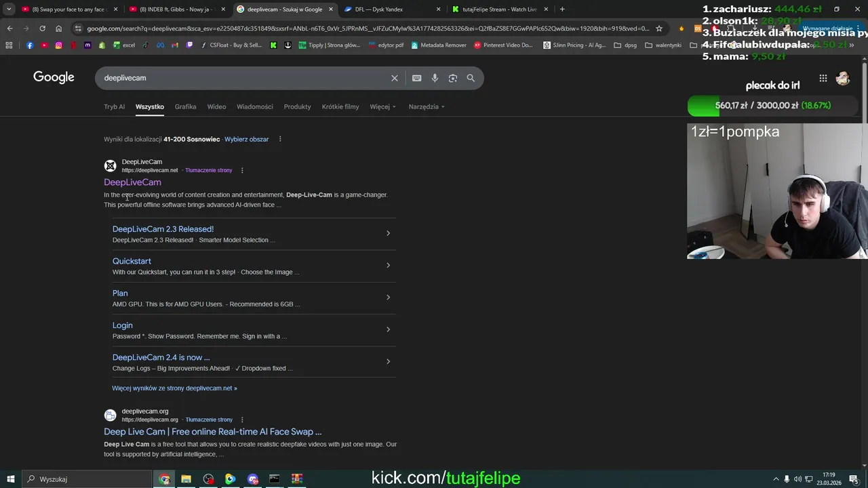Bookmark this page with the star
The image size is (868, 488).
658,28
